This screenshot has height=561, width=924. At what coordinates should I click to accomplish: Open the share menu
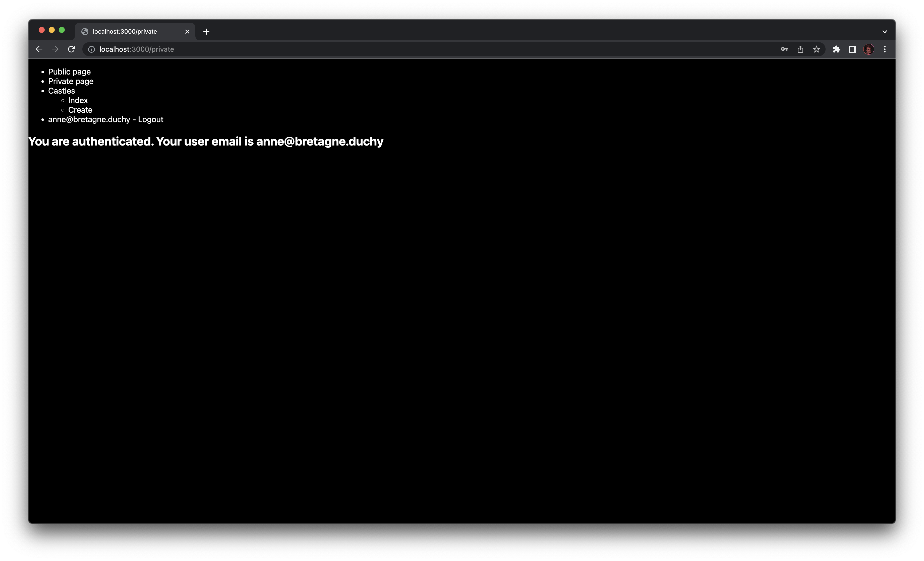pyautogui.click(x=800, y=49)
